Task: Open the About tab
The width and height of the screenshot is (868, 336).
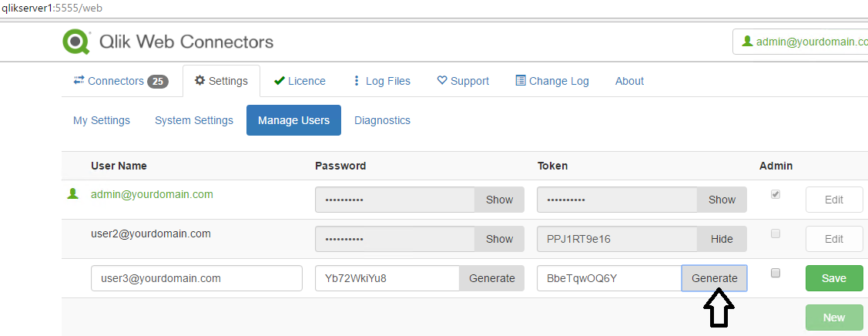Action: 629,81
